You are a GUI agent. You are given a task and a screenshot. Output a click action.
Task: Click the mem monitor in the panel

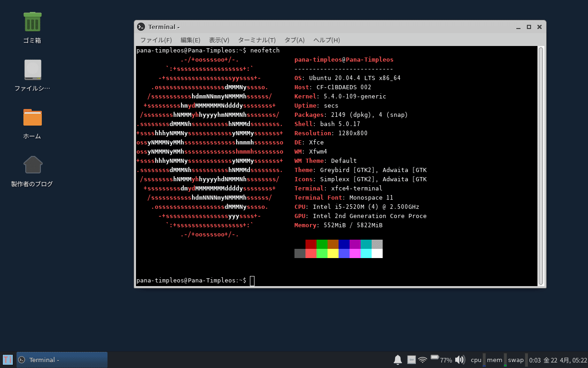[x=497, y=360]
